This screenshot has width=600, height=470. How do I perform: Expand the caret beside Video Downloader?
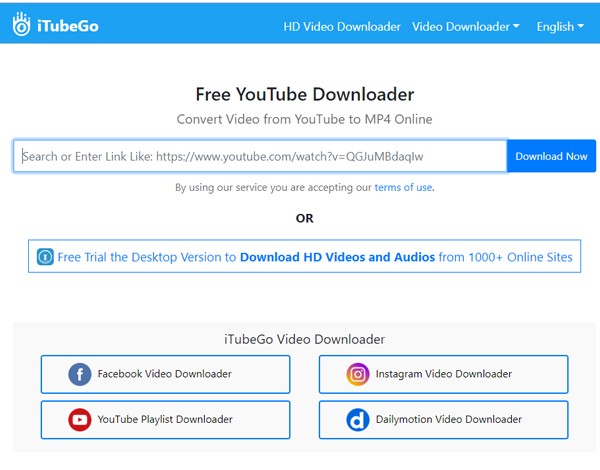(516, 27)
